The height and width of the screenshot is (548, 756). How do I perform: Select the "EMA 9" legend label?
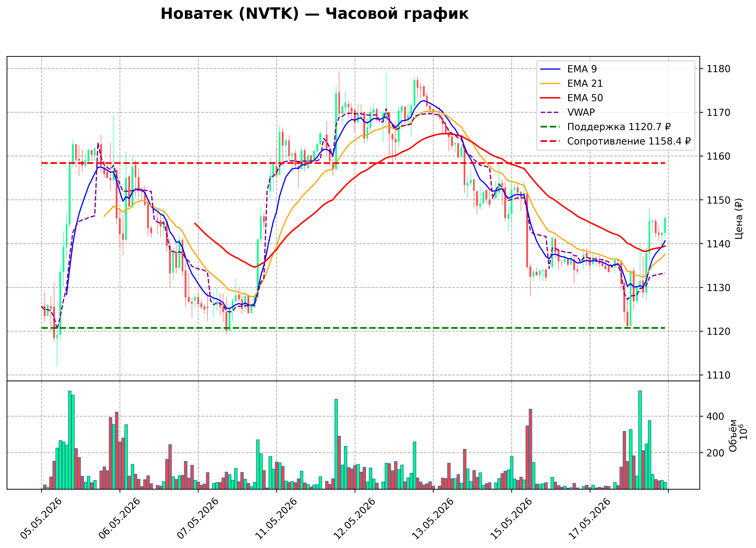(x=582, y=69)
